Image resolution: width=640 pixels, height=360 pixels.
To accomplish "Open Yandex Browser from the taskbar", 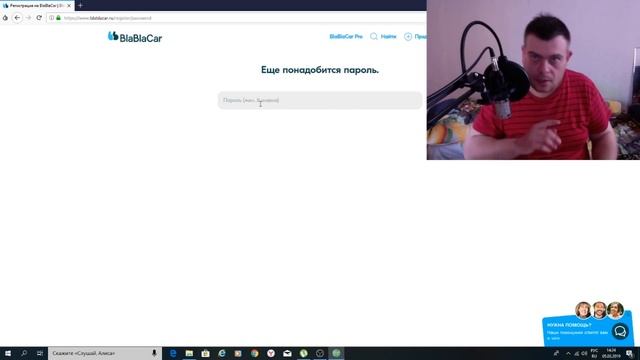I will tap(271, 353).
